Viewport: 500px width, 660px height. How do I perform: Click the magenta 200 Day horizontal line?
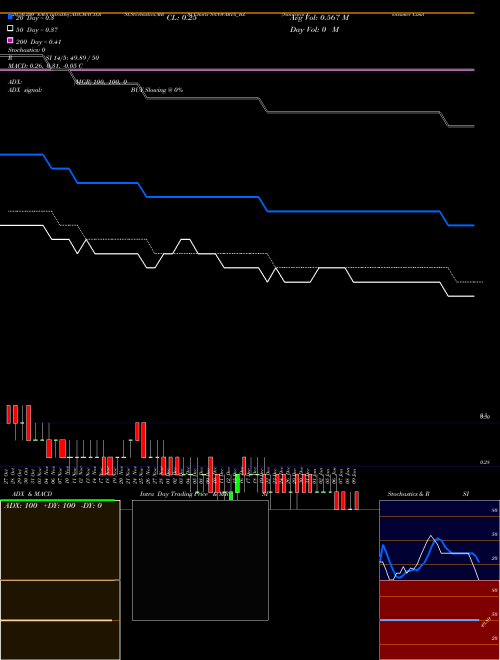[237, 69]
